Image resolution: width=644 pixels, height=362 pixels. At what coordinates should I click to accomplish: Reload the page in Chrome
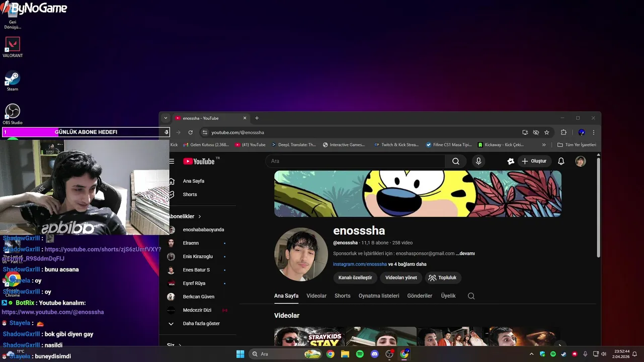pyautogui.click(x=190, y=132)
